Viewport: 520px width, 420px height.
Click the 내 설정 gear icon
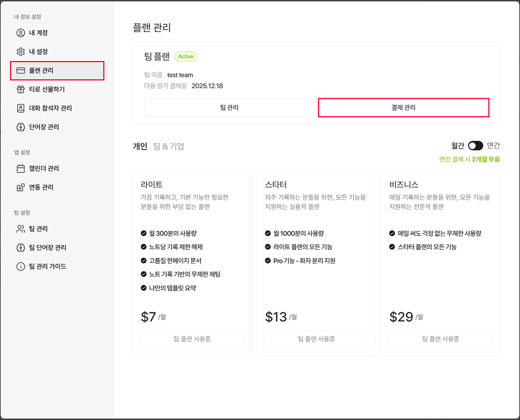(x=21, y=52)
